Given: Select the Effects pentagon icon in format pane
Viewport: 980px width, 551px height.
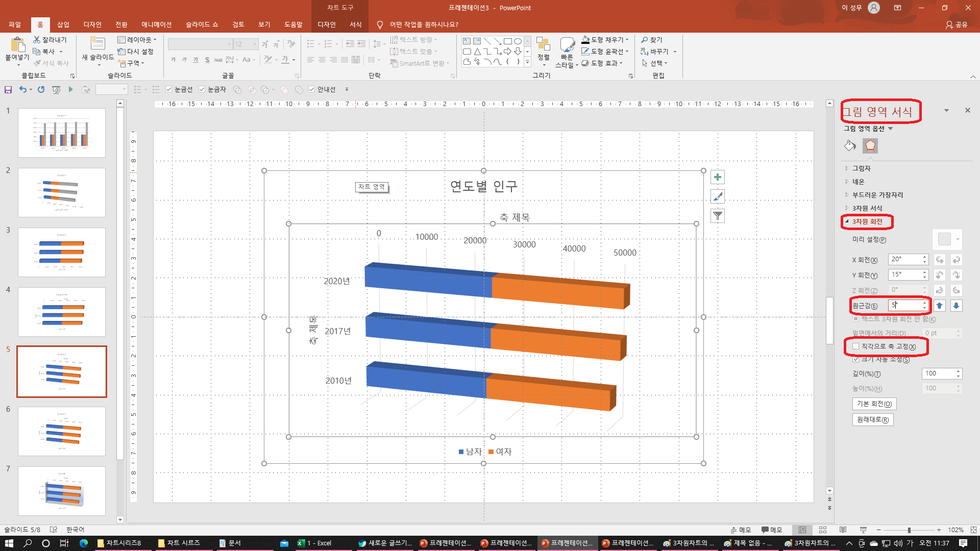Looking at the screenshot, I should [x=870, y=146].
